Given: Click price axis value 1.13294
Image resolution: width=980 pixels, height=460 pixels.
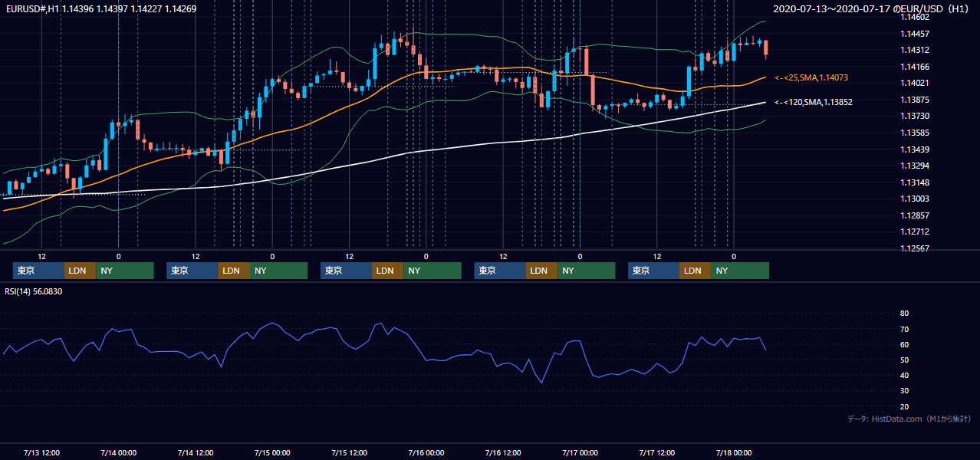Looking at the screenshot, I should pyautogui.click(x=914, y=166).
